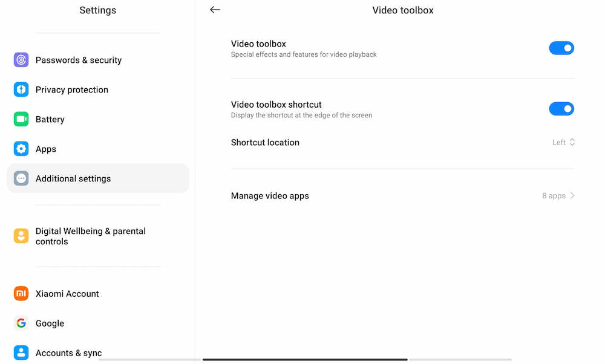Open Apps settings
The height and width of the screenshot is (364, 605).
coord(98,149)
